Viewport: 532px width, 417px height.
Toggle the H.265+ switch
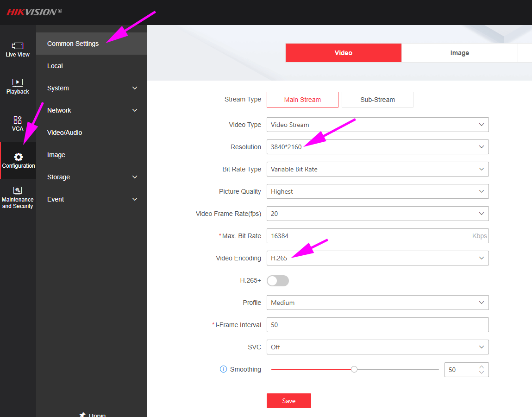coord(277,281)
